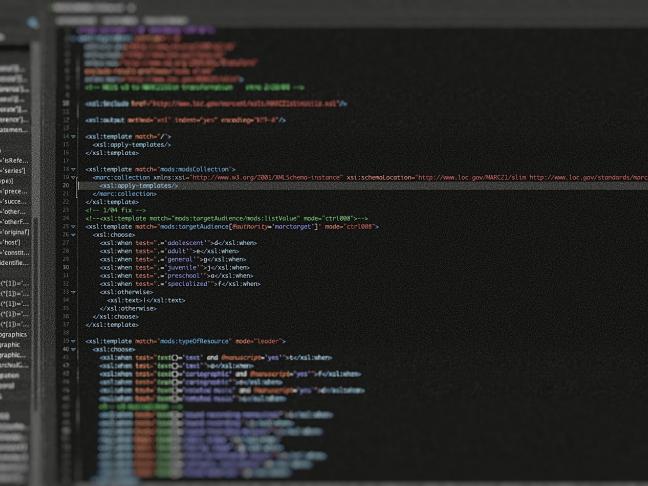Fold the xsl:choose block at line 26
This screenshot has height=486, width=648.
coord(74,234)
